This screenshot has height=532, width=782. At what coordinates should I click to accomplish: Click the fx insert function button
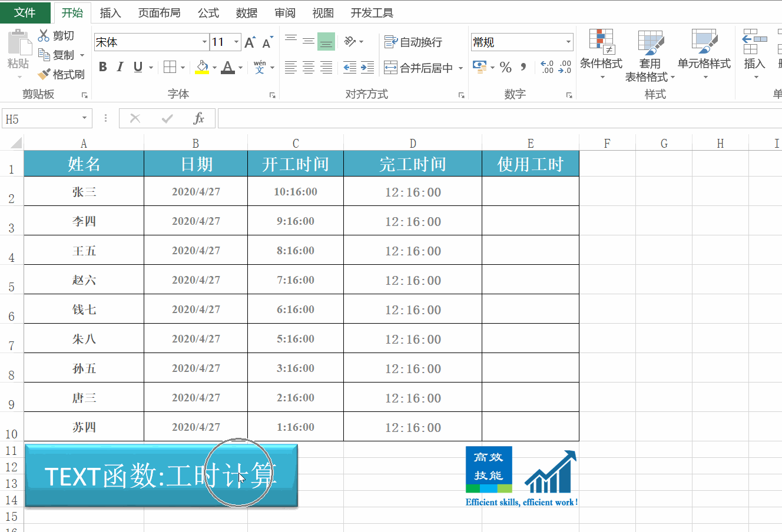(x=199, y=118)
